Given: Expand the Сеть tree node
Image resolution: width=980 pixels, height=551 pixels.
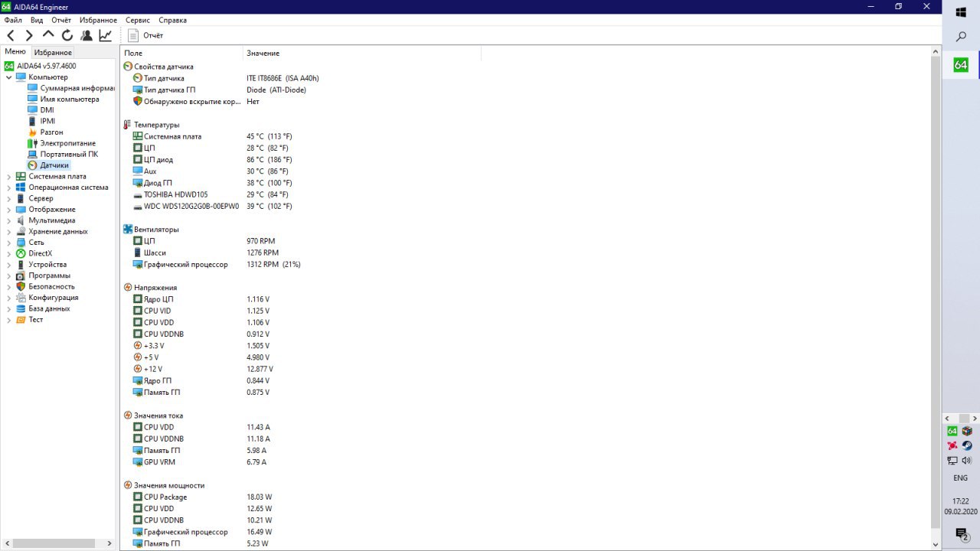Looking at the screenshot, I should tap(8, 243).
